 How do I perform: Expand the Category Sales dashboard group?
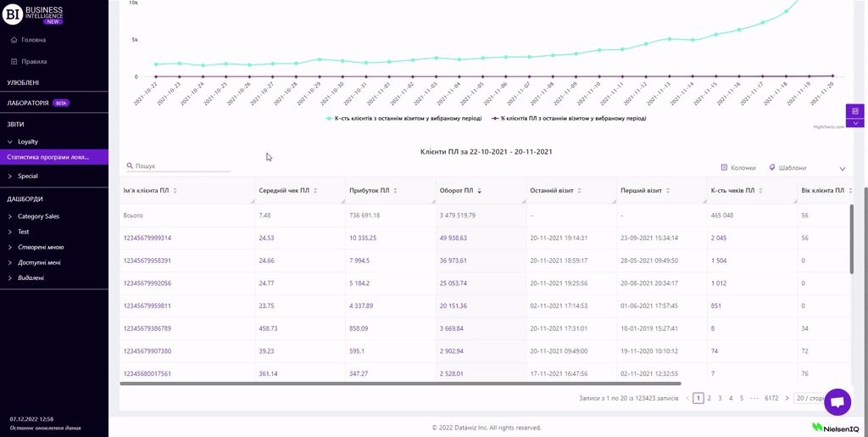pyautogui.click(x=10, y=216)
